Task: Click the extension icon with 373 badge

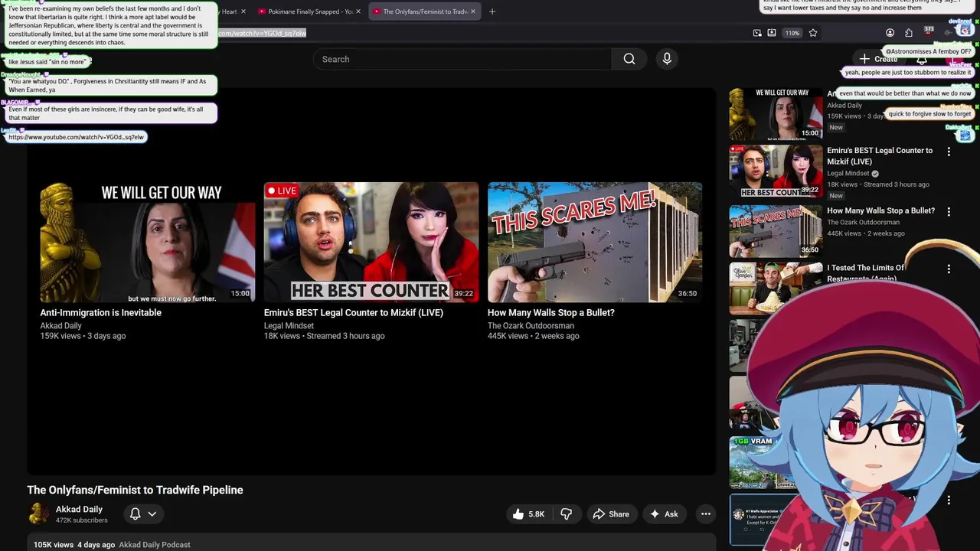Action: (928, 32)
